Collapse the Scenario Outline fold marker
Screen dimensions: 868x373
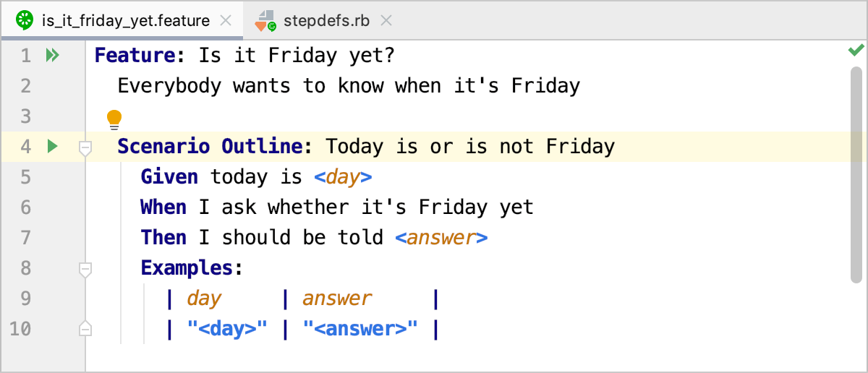[x=85, y=147]
